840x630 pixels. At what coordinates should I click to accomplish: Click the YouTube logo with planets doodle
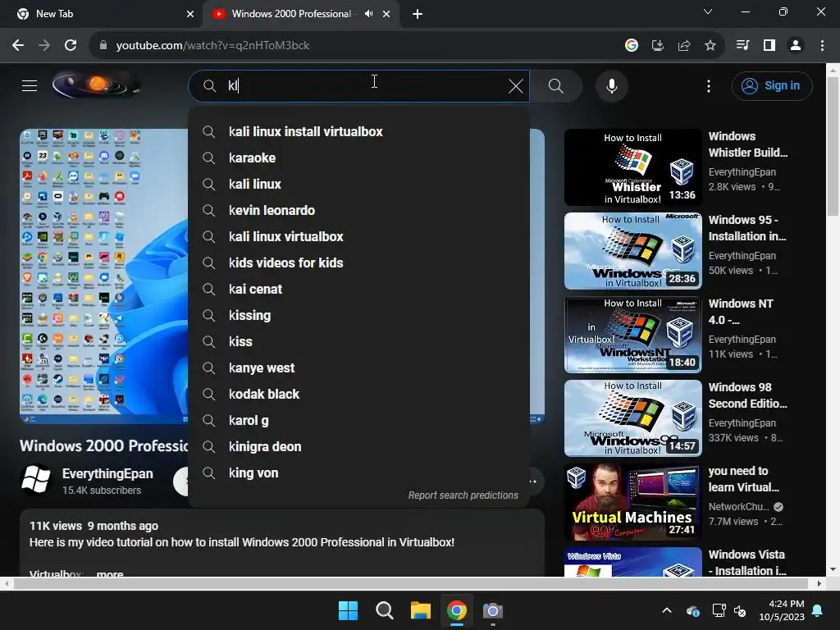pos(97,84)
